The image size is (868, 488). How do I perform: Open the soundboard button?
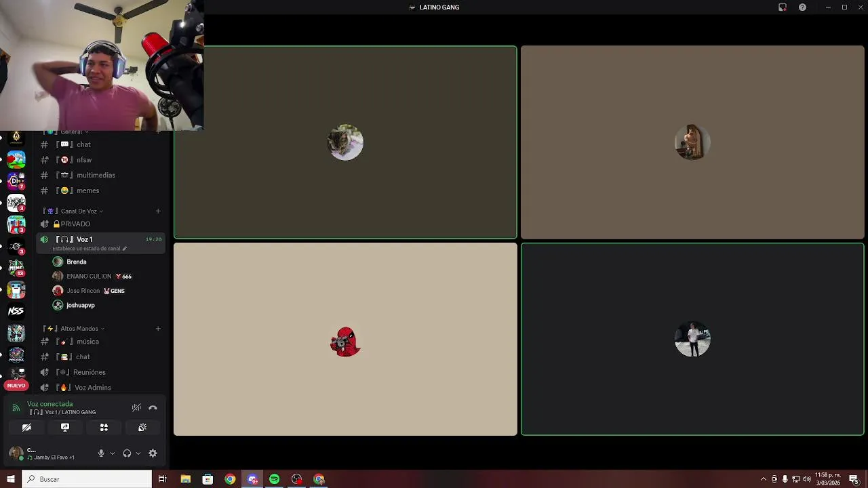(x=142, y=428)
